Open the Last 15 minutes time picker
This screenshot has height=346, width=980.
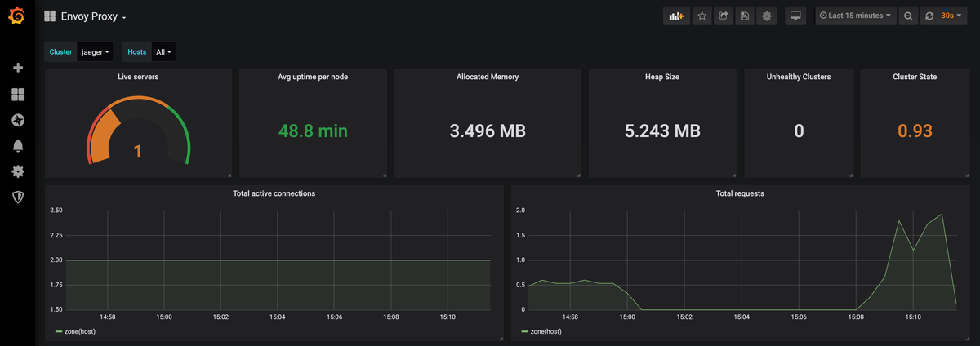pos(855,16)
